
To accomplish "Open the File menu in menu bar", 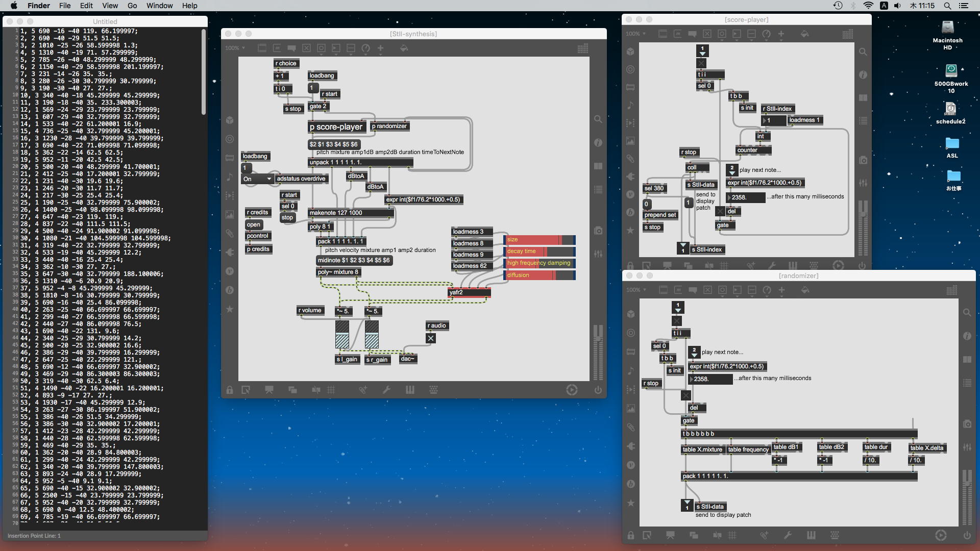I will point(65,6).
